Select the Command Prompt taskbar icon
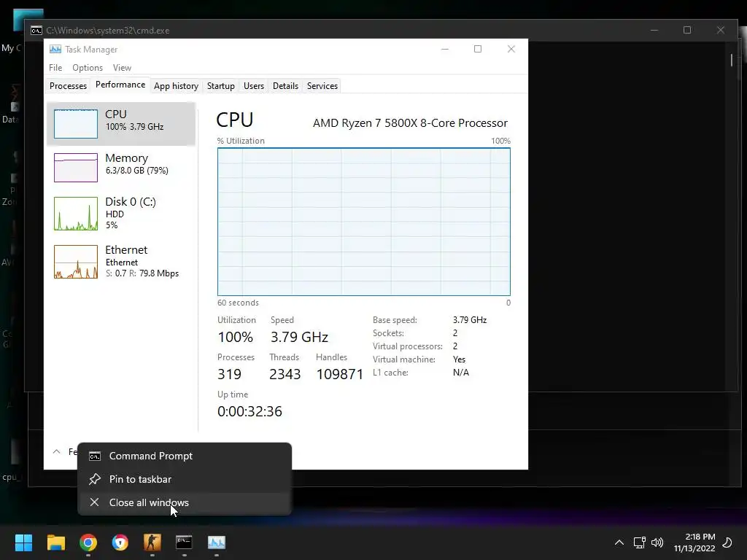This screenshot has height=560, width=747. [x=185, y=542]
